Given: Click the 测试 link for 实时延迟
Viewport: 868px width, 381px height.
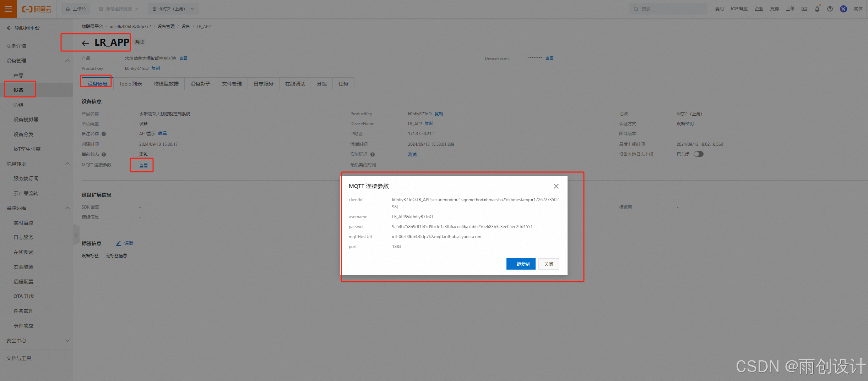Looking at the screenshot, I should pyautogui.click(x=412, y=154).
